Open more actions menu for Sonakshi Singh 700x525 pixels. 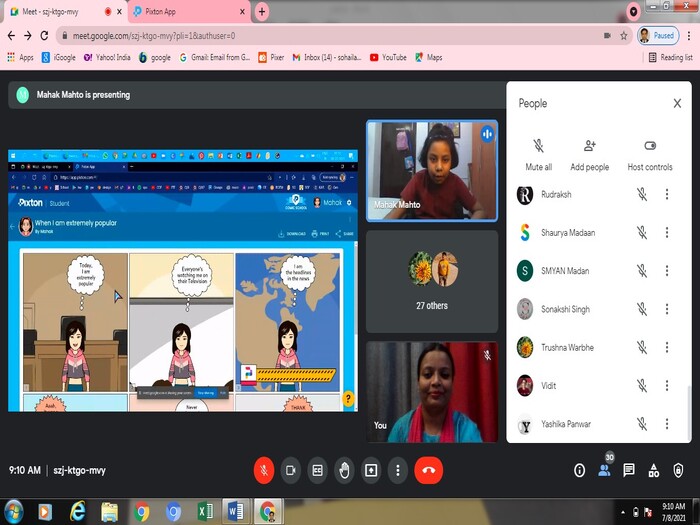[667, 309]
